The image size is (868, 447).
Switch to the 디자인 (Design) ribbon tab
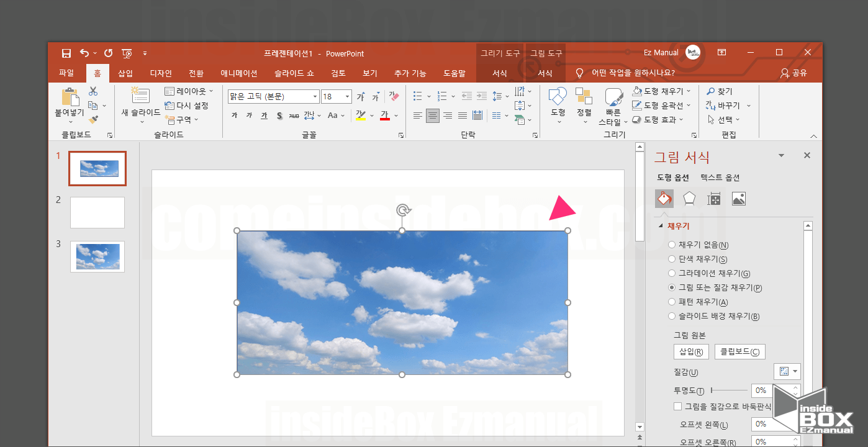161,73
